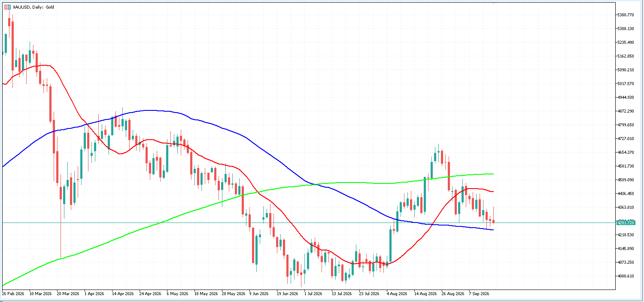Click price level 5017.570 on the axis
The width and height of the screenshot is (644, 302).
(x=625, y=84)
